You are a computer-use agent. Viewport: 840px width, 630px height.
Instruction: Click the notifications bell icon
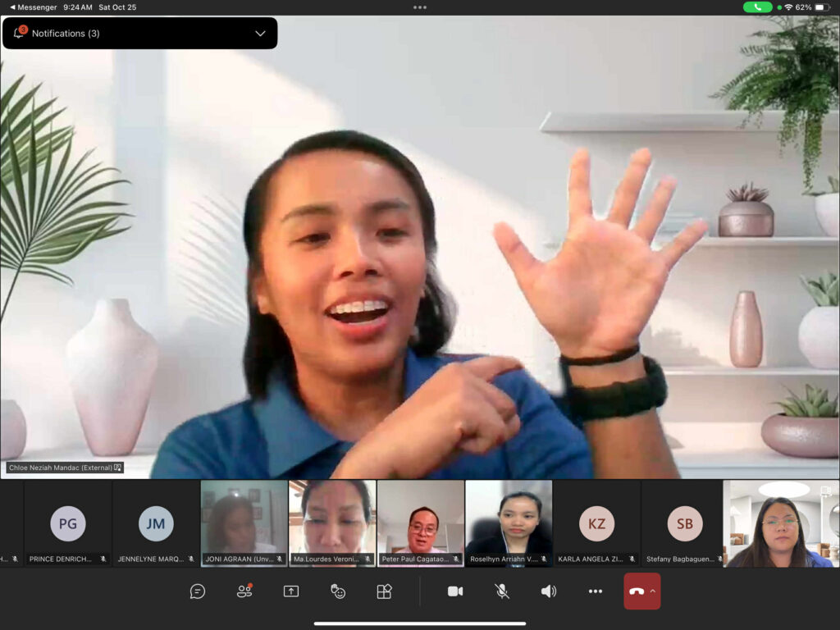tap(20, 33)
